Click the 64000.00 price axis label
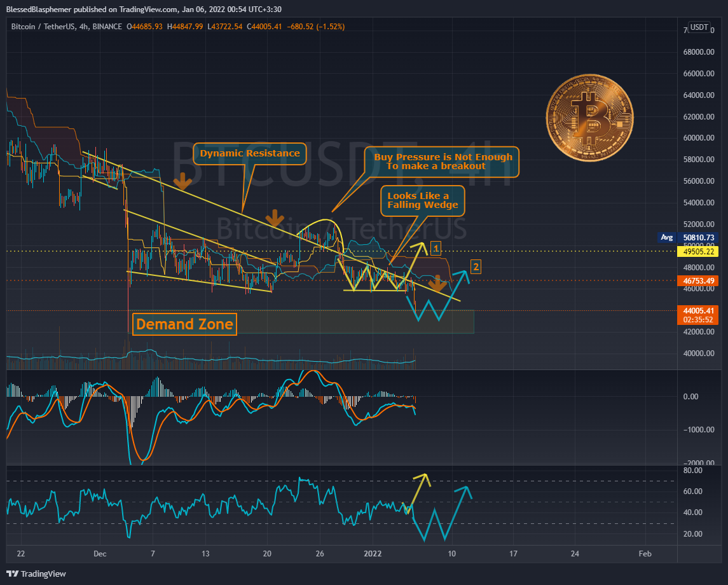Viewport: 728px width, 585px height. point(698,95)
